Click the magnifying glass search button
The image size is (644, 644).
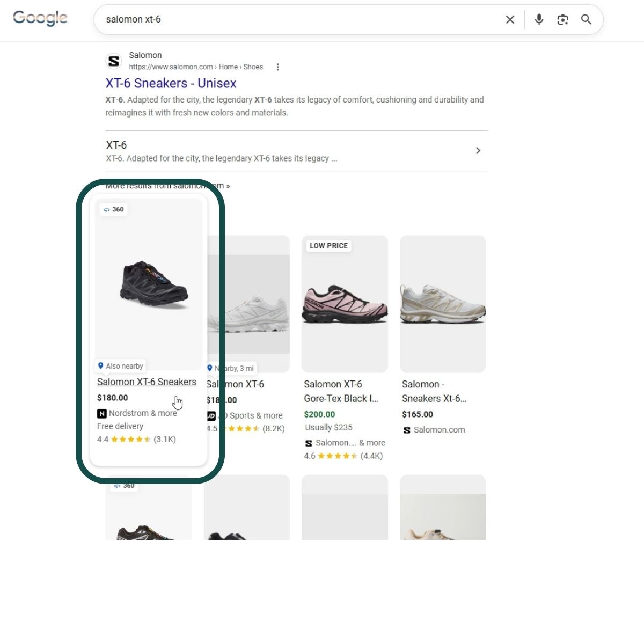(586, 20)
